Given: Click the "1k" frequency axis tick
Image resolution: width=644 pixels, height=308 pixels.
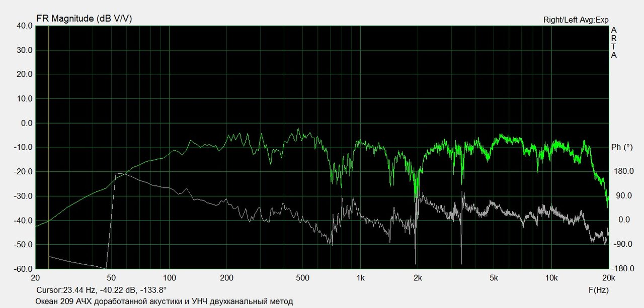Looking at the screenshot, I should 361,278.
